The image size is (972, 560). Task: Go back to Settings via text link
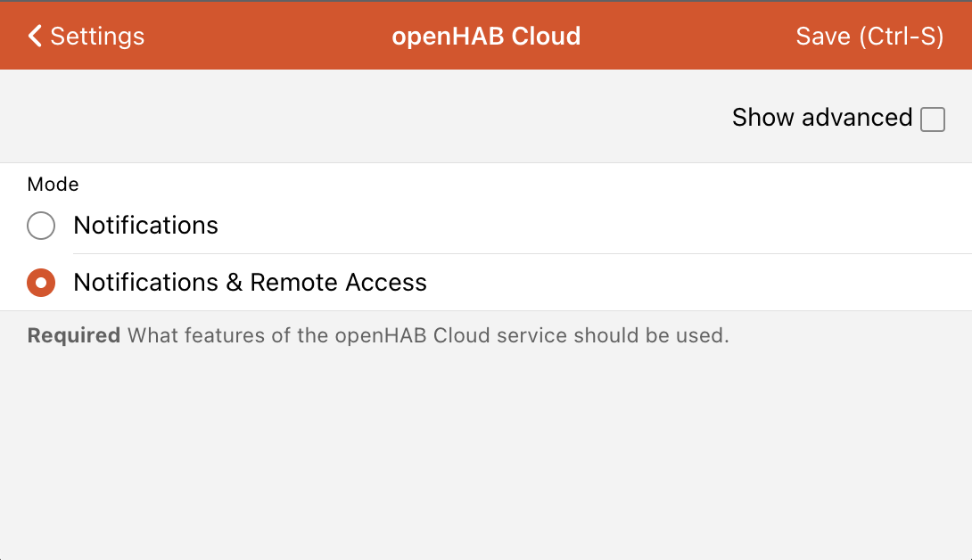pyautogui.click(x=97, y=37)
